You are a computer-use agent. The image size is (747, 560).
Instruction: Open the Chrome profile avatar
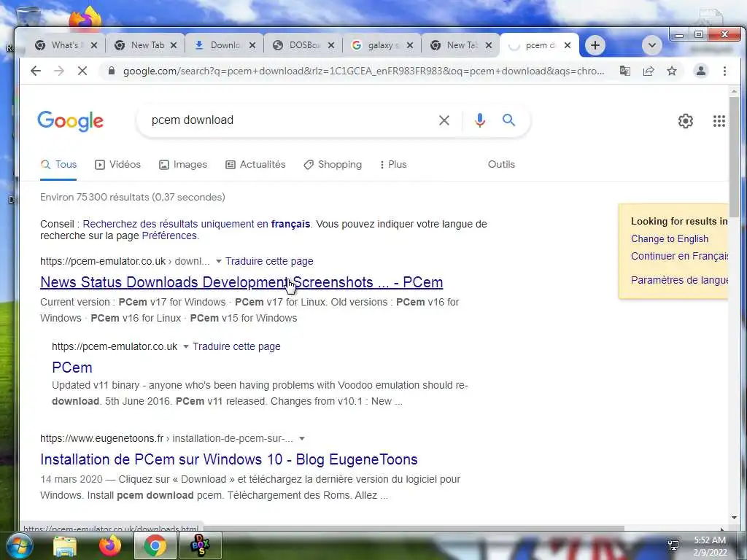[701, 71]
